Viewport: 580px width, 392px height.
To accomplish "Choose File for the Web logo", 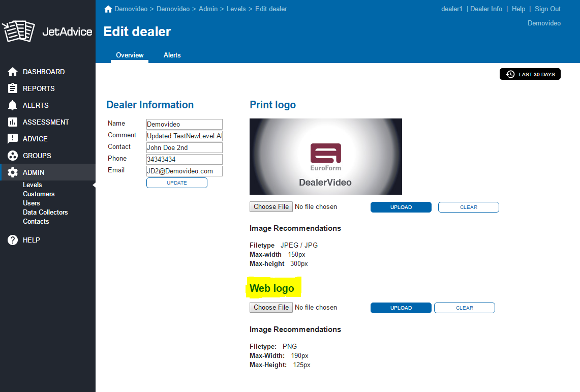I will (271, 307).
